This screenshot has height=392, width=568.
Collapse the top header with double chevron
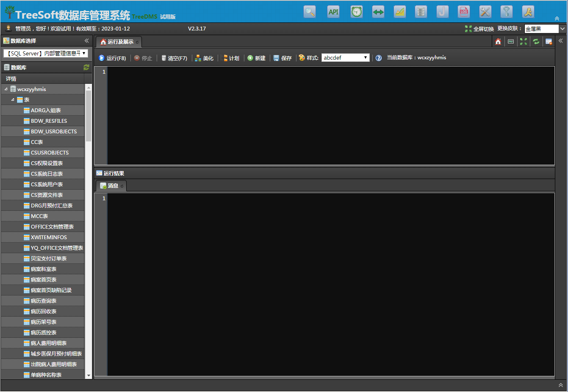(557, 19)
